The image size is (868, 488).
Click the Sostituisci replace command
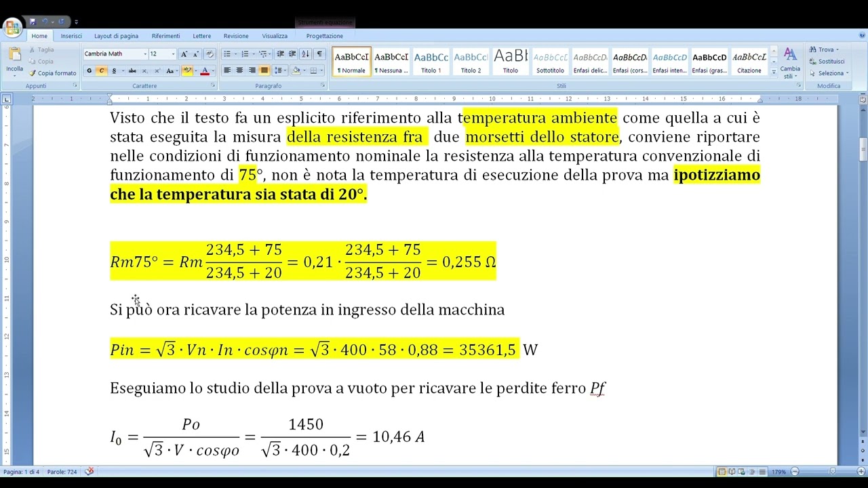click(x=827, y=61)
